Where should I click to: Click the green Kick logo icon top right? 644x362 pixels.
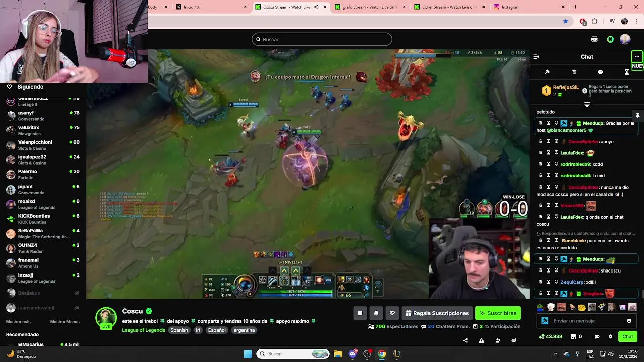610,39
